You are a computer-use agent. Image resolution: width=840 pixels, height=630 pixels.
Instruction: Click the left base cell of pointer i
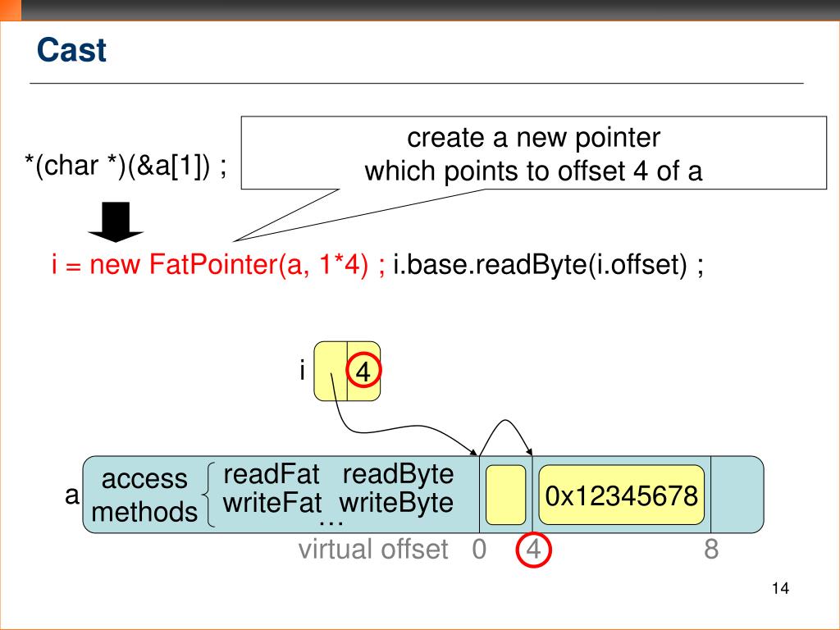pyautogui.click(x=331, y=372)
